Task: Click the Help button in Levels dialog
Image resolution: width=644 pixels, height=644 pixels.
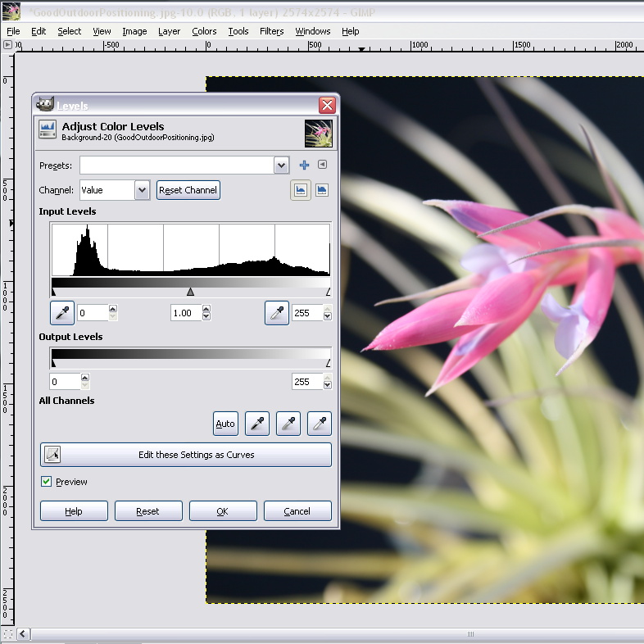Action: pyautogui.click(x=74, y=511)
